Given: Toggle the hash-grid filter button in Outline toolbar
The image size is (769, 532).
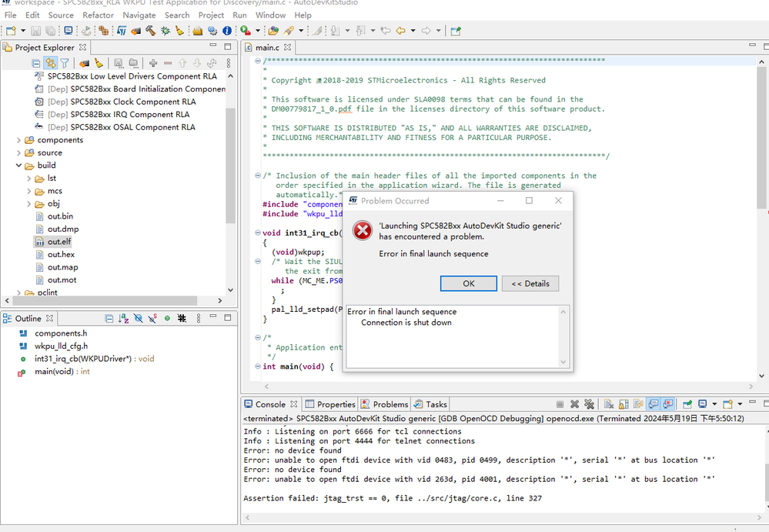Looking at the screenshot, I should tap(182, 319).
